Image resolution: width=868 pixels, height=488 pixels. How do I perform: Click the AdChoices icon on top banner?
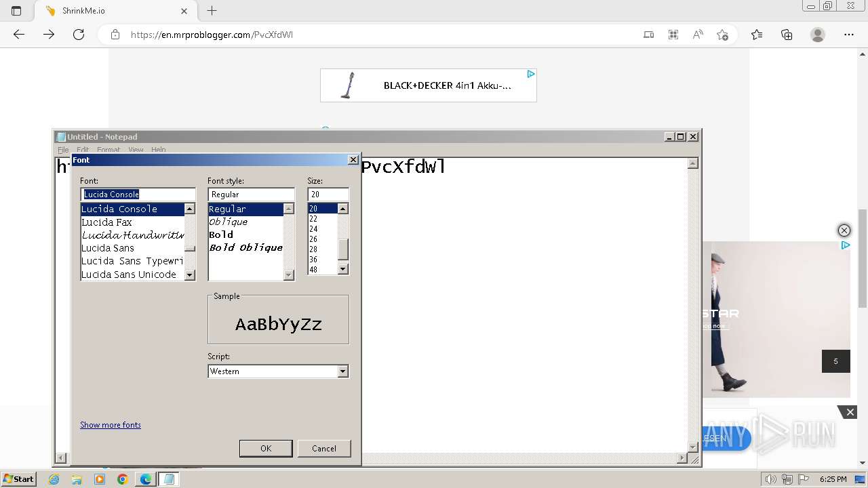pyautogui.click(x=531, y=74)
